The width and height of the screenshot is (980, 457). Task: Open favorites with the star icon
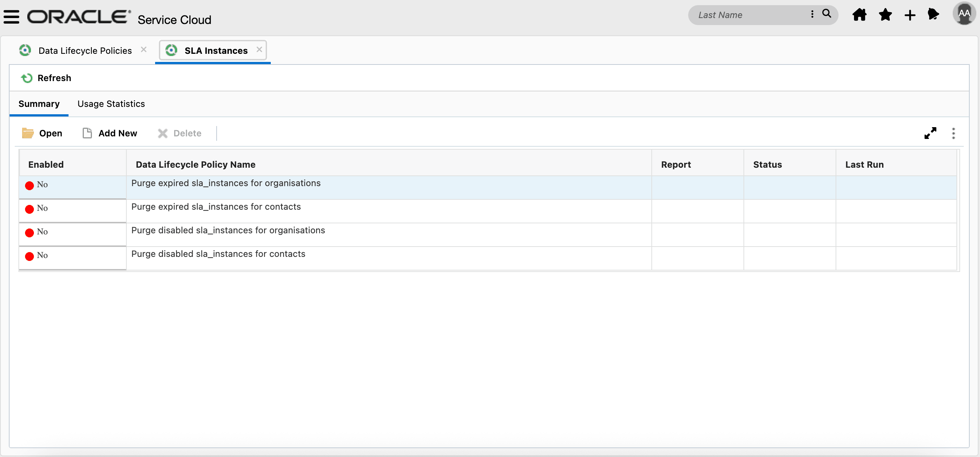pos(885,15)
